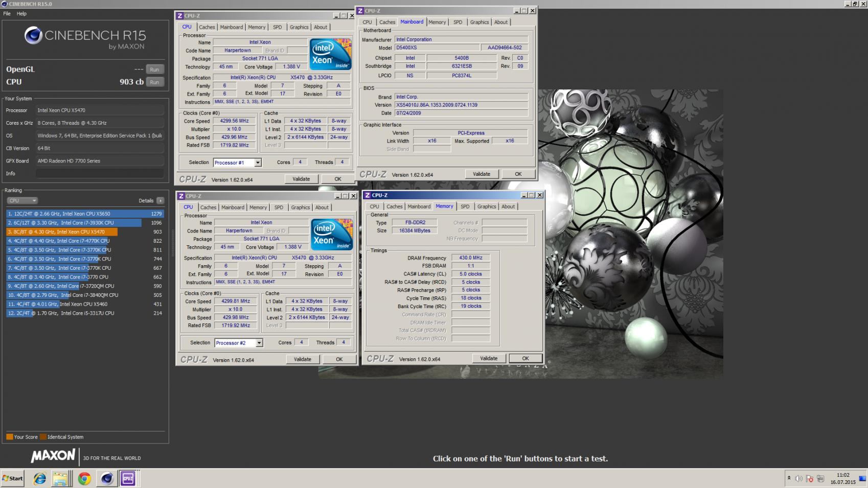Viewport: 868px width, 488px height.
Task: Click the CPU-Z title icon of Mainboard window
Action: pyautogui.click(x=360, y=11)
